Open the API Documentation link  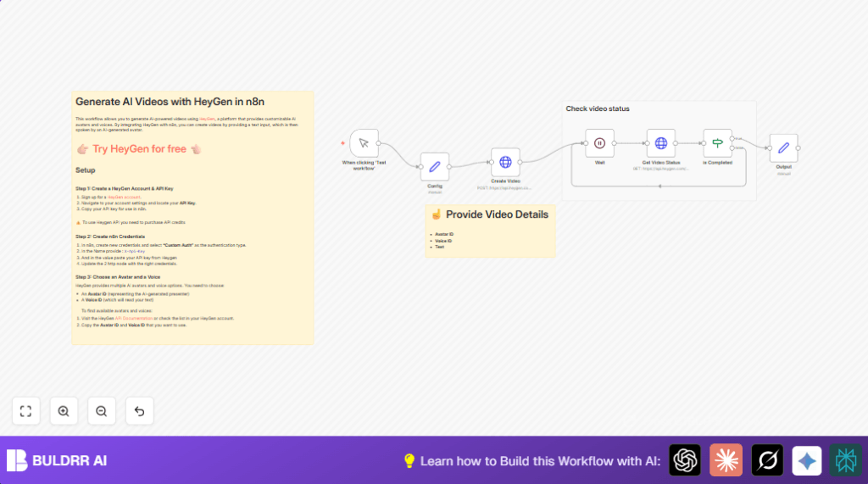pyautogui.click(x=133, y=319)
